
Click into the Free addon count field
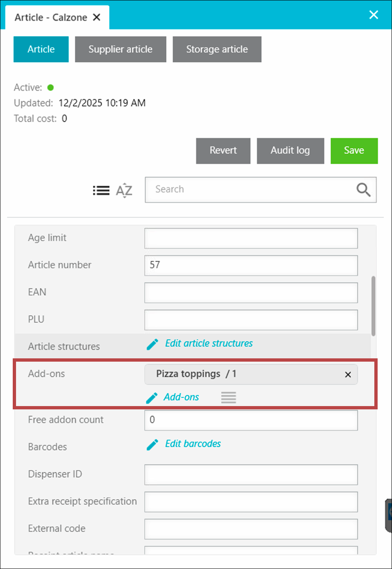251,420
